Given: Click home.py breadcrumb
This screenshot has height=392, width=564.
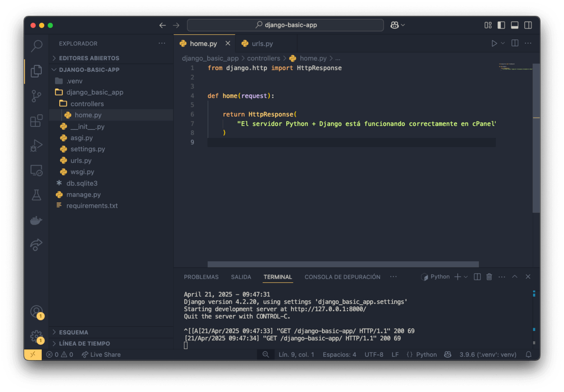Looking at the screenshot, I should (x=308, y=58).
